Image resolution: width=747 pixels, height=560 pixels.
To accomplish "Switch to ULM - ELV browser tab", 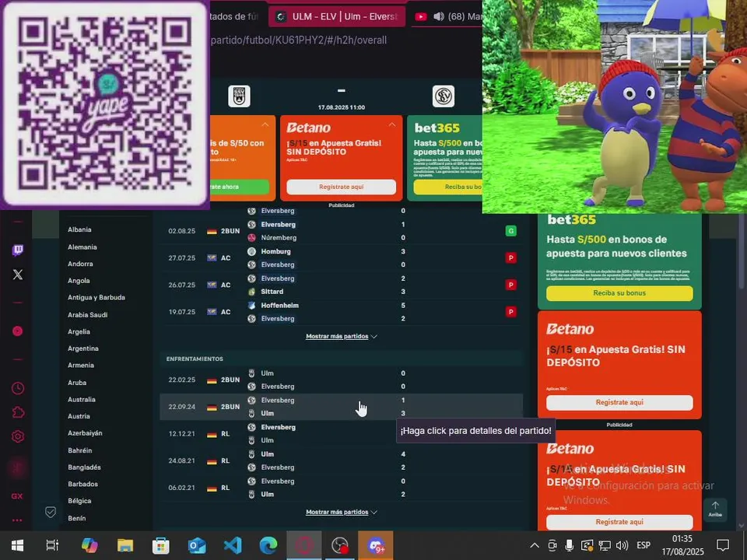I will click(337, 16).
